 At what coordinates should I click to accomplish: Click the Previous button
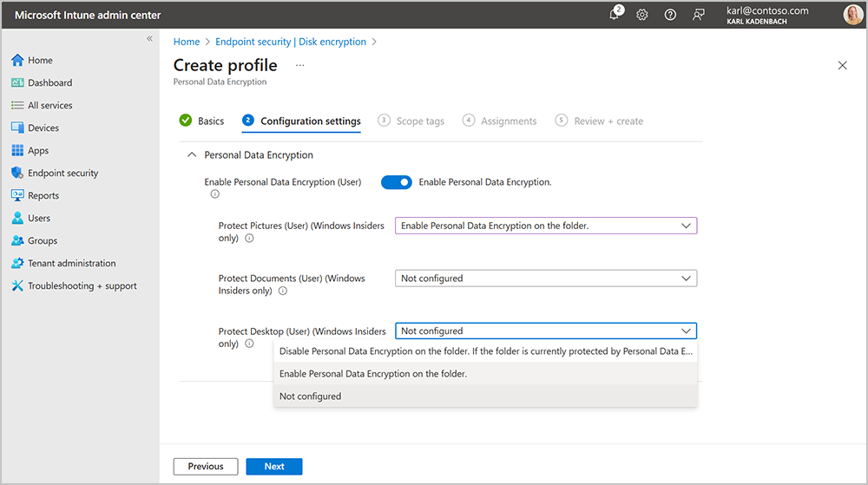pyautogui.click(x=206, y=466)
